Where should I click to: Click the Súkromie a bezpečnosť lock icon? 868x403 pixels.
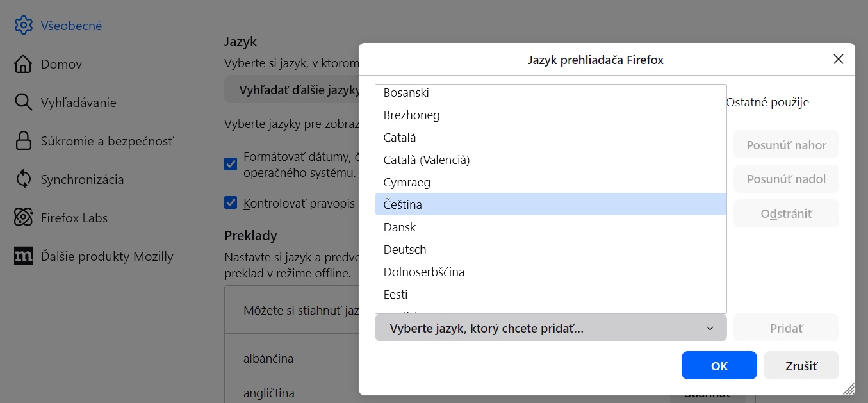pos(23,141)
